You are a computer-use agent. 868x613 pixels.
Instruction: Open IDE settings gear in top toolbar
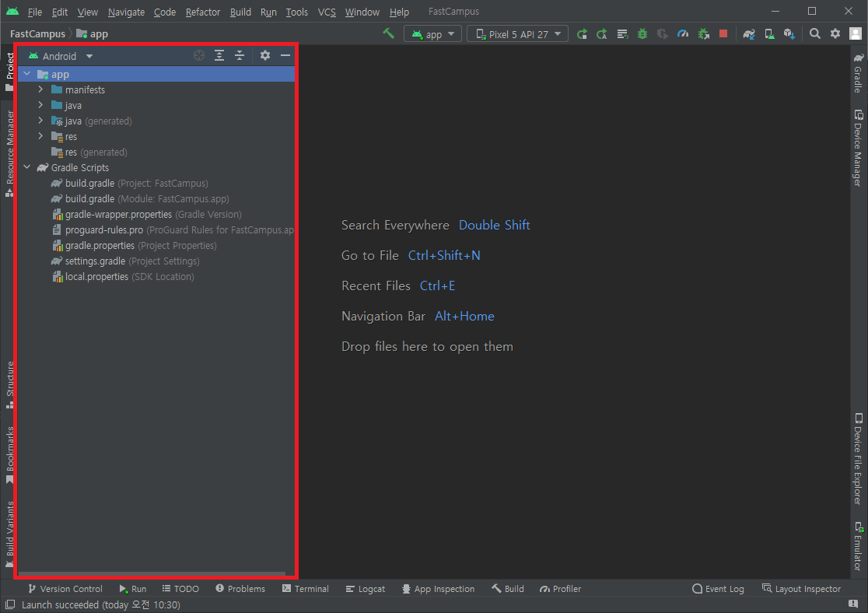coord(835,33)
